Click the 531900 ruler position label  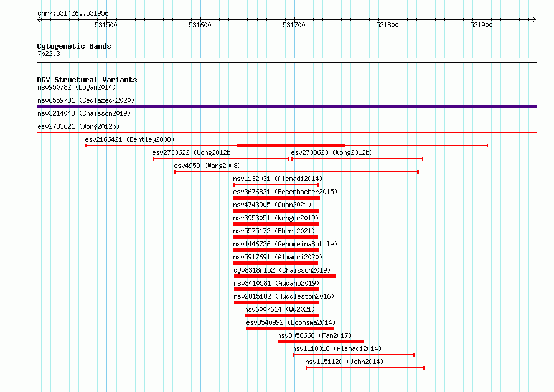(x=481, y=25)
